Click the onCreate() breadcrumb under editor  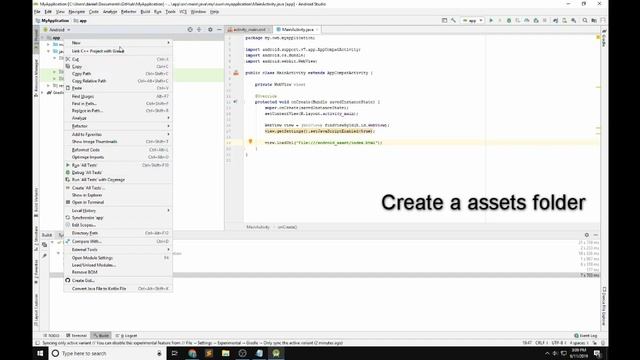pos(287,227)
